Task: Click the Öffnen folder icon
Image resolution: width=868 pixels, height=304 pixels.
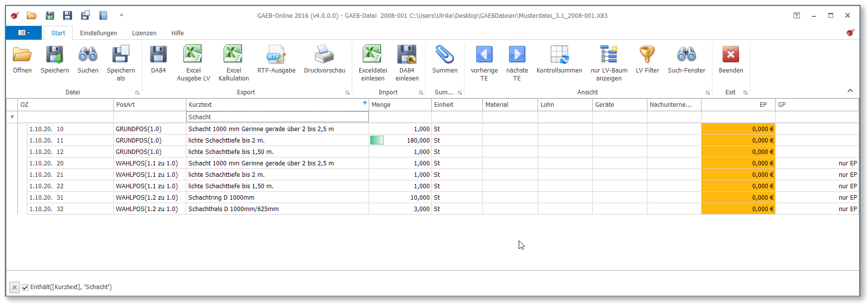Action: (22, 55)
